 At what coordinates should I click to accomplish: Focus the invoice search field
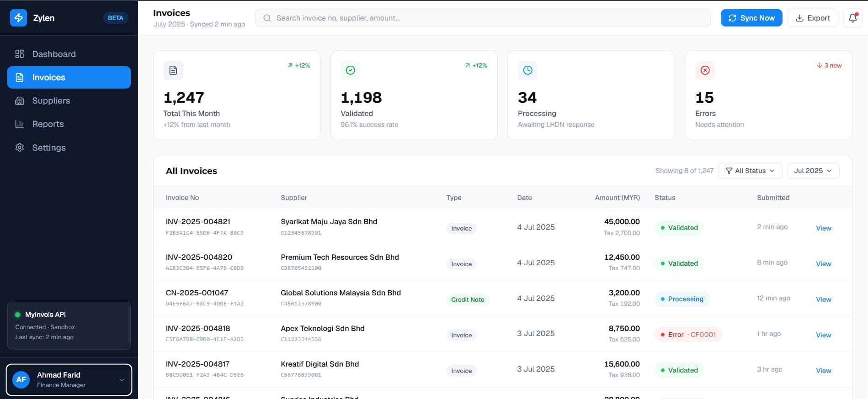click(483, 18)
